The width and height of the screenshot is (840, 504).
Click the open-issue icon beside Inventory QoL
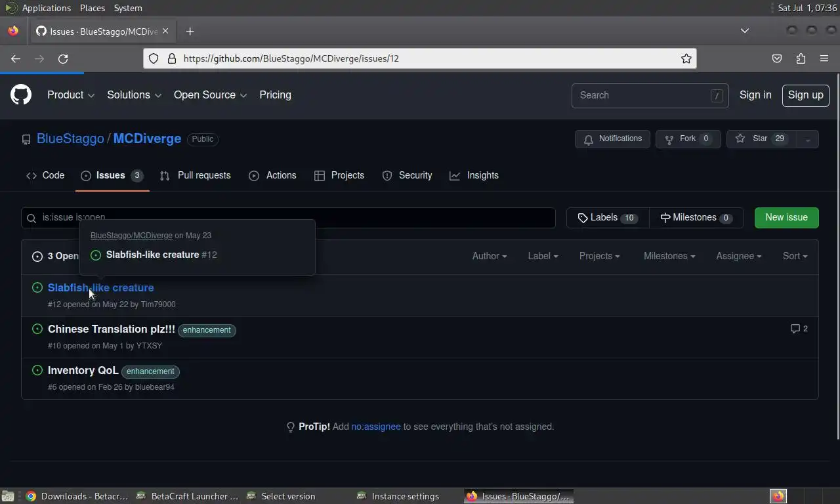pyautogui.click(x=37, y=370)
